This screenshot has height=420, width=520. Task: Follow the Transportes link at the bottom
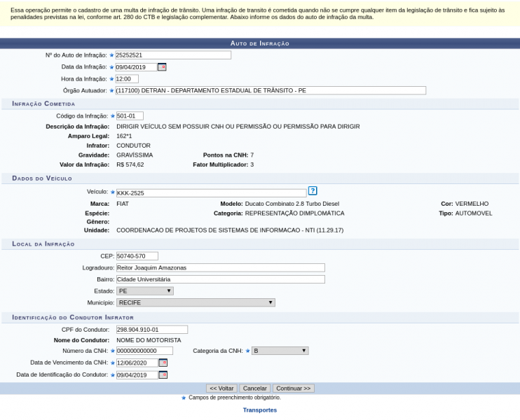(259, 410)
